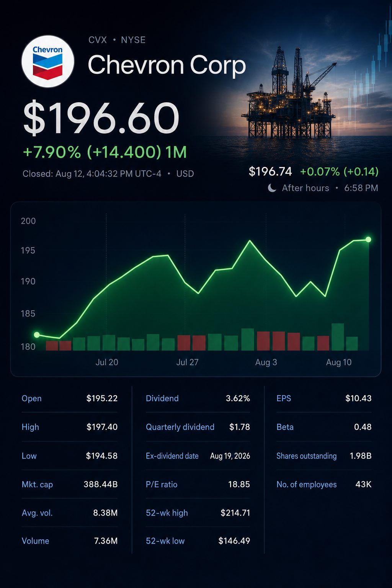Click the Aug 3 date axis label
This screenshot has width=392, height=588.
pyautogui.click(x=266, y=362)
